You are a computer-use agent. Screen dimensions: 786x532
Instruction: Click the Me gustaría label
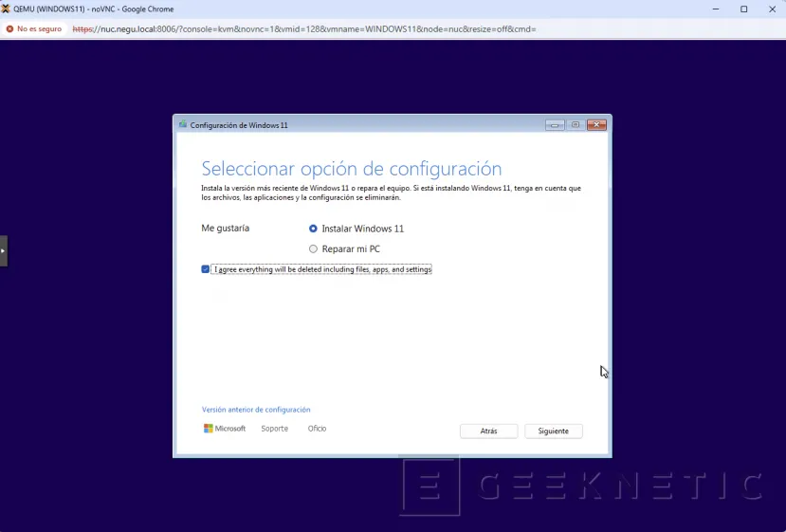tap(225, 229)
